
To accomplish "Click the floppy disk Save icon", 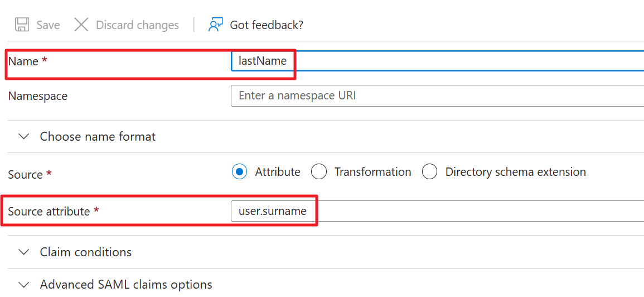I will coord(22,25).
